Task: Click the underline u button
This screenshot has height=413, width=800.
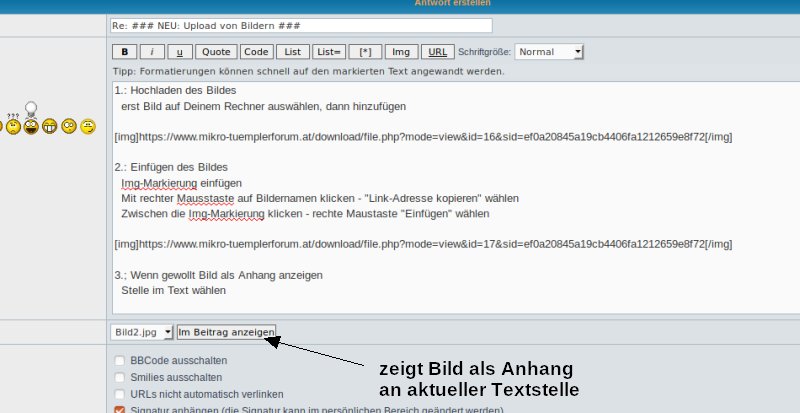Action: (178, 52)
